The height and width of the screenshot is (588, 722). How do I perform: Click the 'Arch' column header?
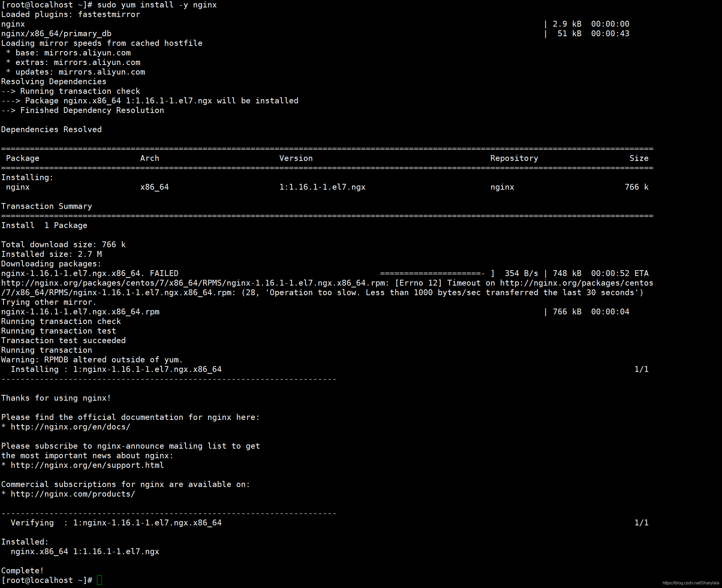point(150,159)
